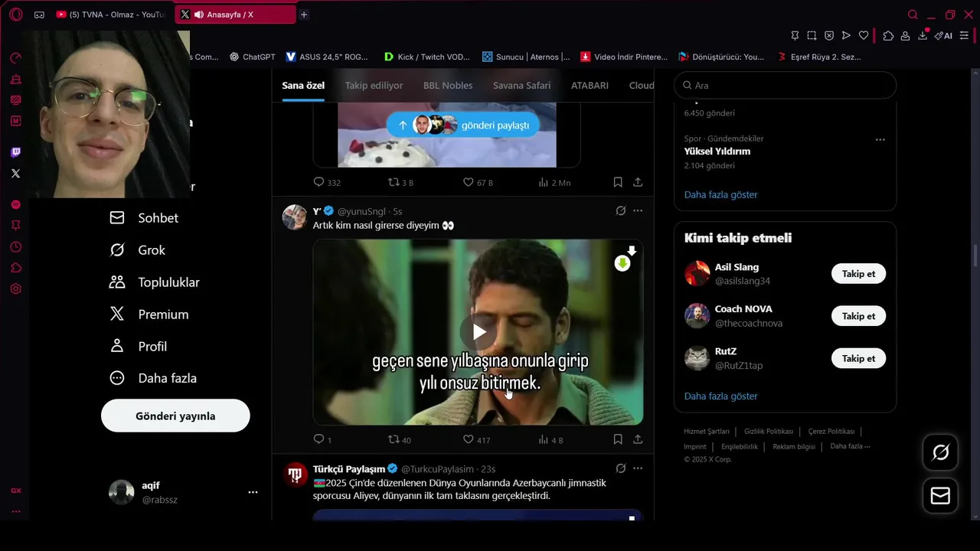This screenshot has width=980, height=551.
Task: Open a new browser tab with plus
Action: click(304, 15)
